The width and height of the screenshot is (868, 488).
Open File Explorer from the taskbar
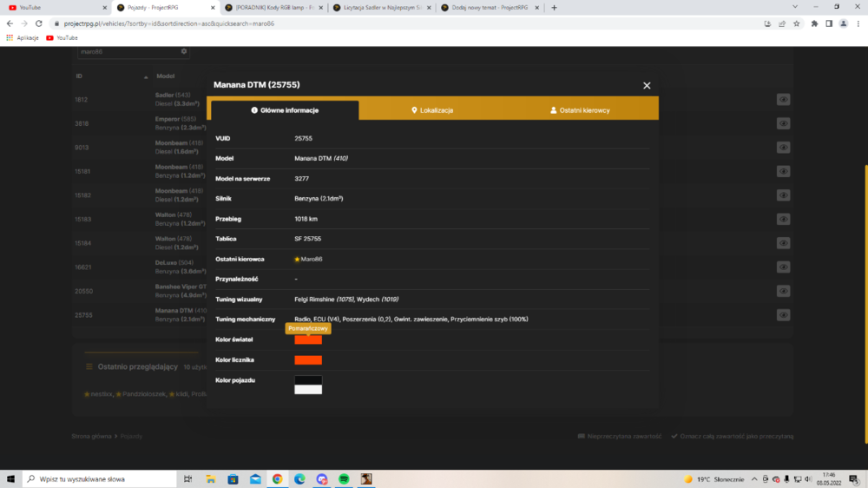(210, 479)
